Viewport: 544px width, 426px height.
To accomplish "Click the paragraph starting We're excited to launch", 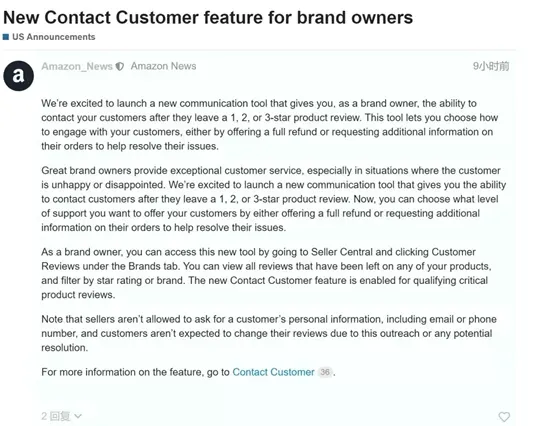I will (x=270, y=125).
